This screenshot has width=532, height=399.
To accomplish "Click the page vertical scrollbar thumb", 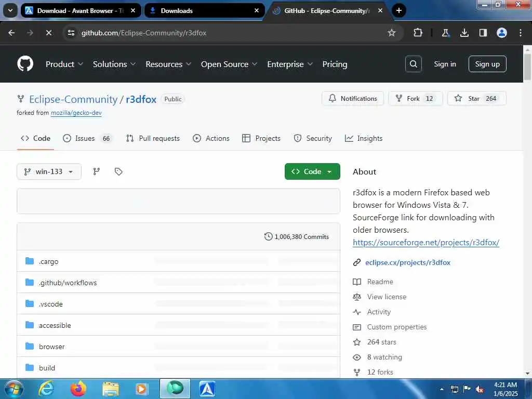I will coord(527,67).
